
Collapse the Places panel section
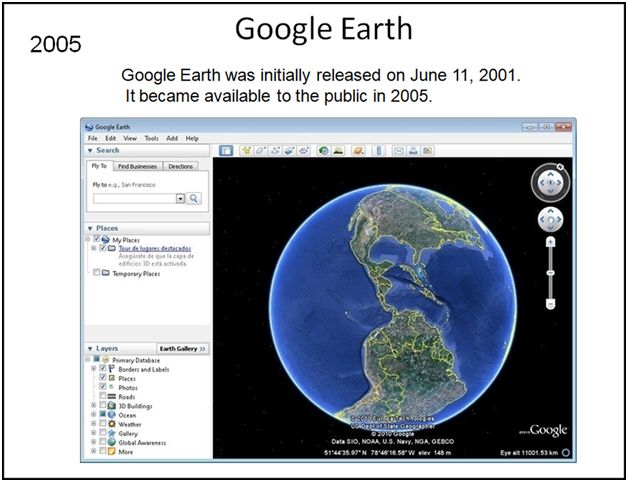(x=90, y=228)
